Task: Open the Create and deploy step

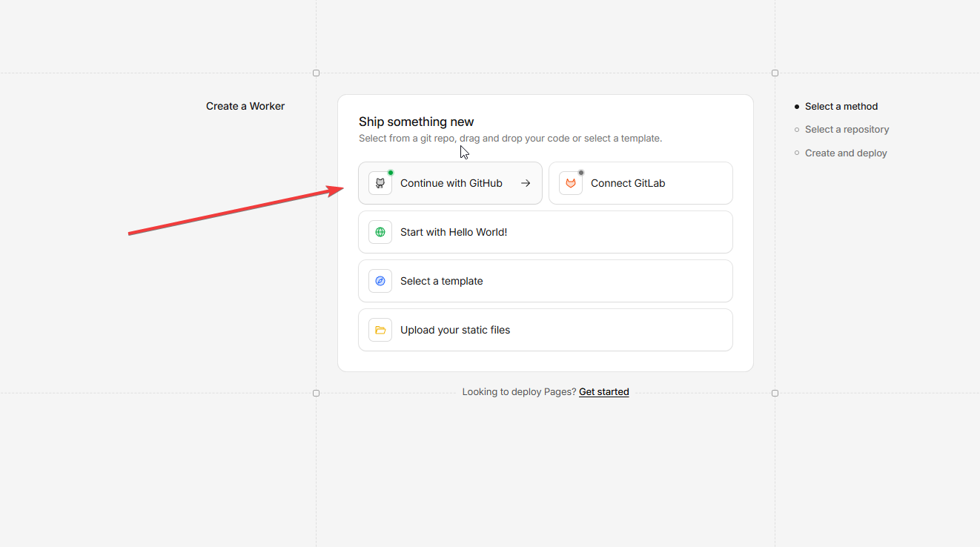Action: point(846,153)
